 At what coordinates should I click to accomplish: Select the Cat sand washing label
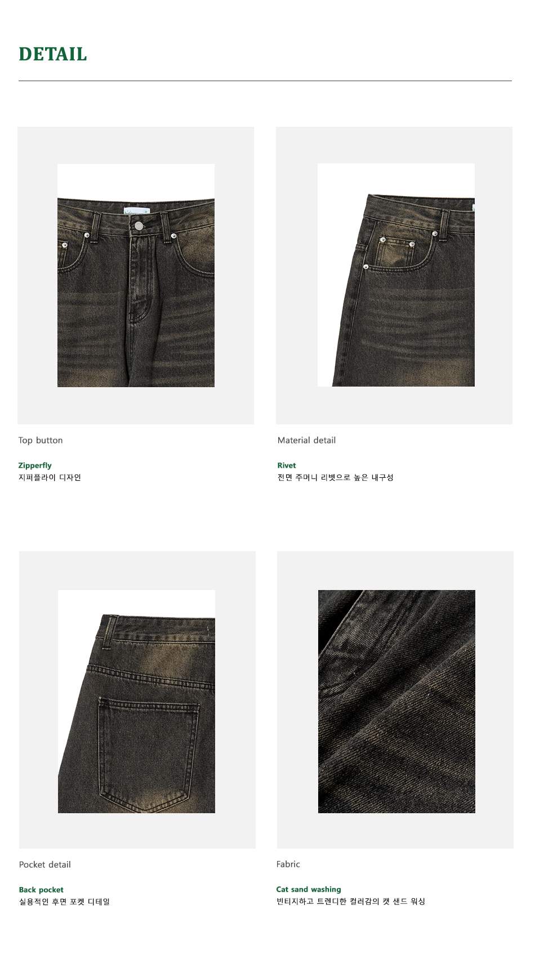point(309,889)
